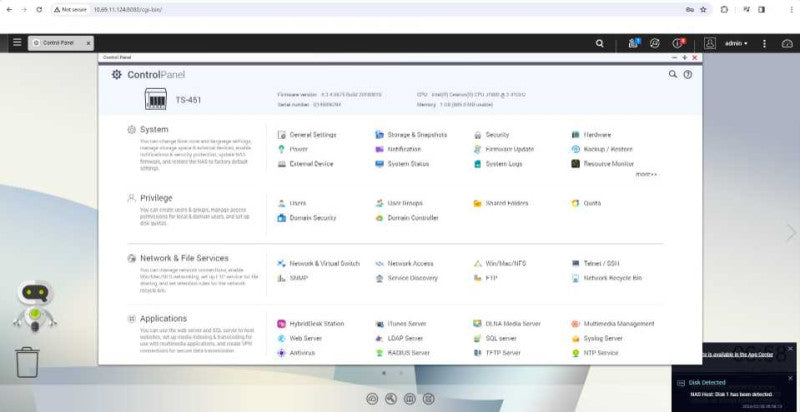Open event notifications icon with red badge

coord(679,43)
